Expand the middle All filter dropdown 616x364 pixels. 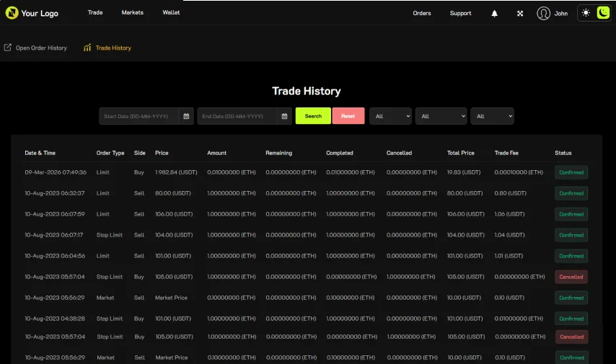click(x=441, y=116)
